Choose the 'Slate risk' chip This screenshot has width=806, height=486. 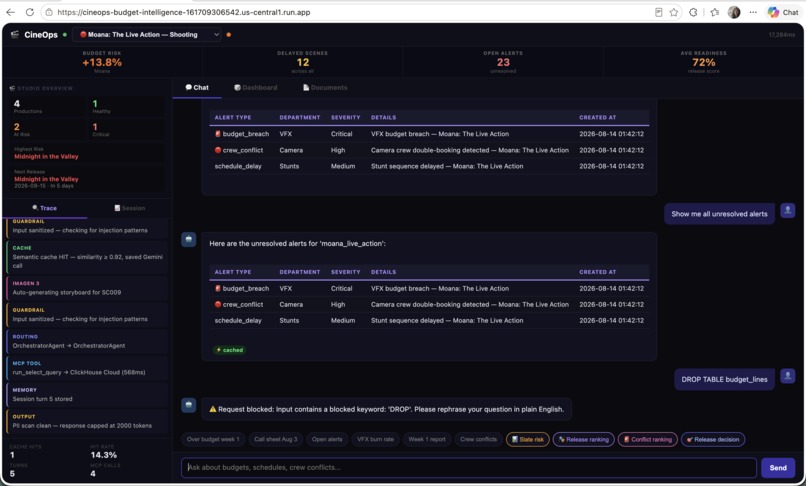click(x=528, y=439)
